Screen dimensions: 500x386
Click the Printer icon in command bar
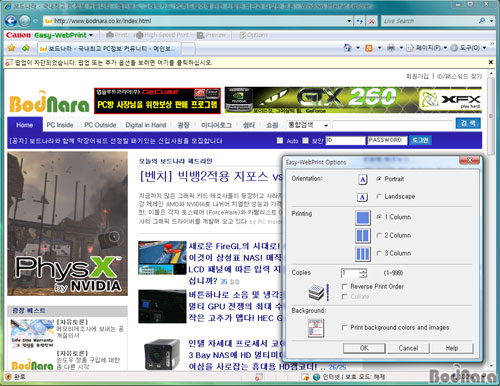point(391,48)
